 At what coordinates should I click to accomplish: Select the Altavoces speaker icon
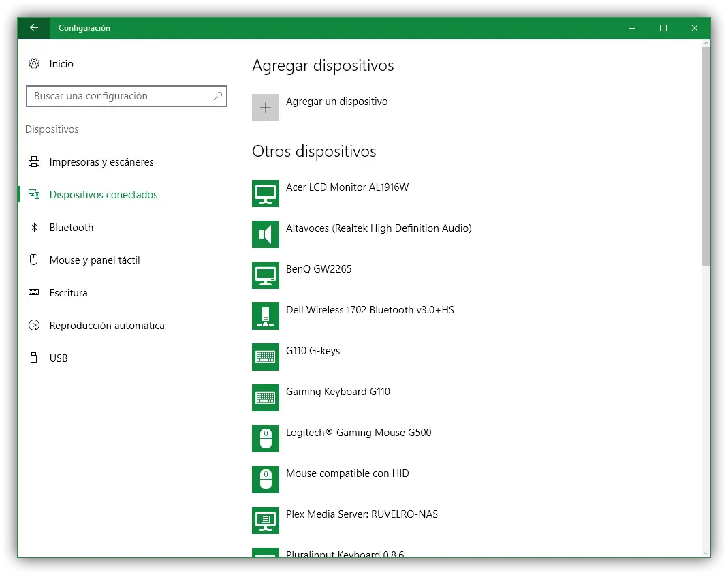click(266, 234)
